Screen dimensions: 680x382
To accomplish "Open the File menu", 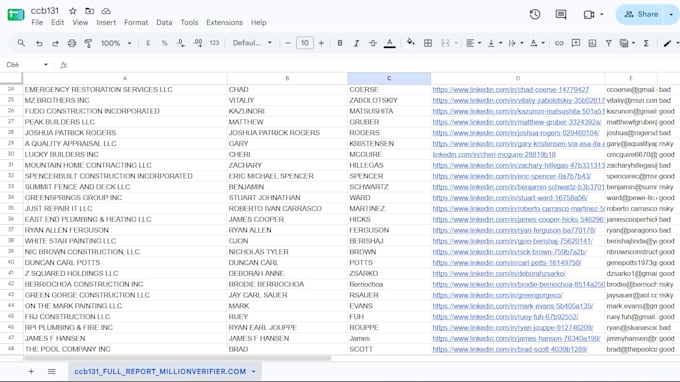I will 37,23.
